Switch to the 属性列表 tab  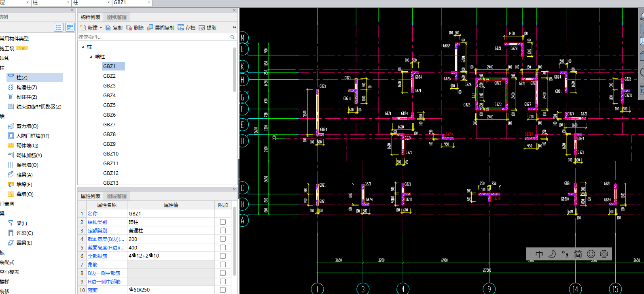(x=91, y=196)
